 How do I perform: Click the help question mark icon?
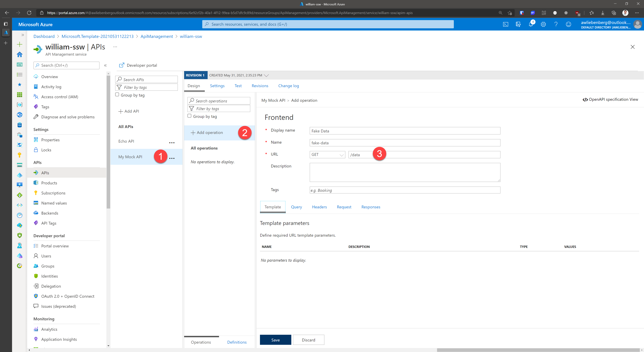[556, 24]
